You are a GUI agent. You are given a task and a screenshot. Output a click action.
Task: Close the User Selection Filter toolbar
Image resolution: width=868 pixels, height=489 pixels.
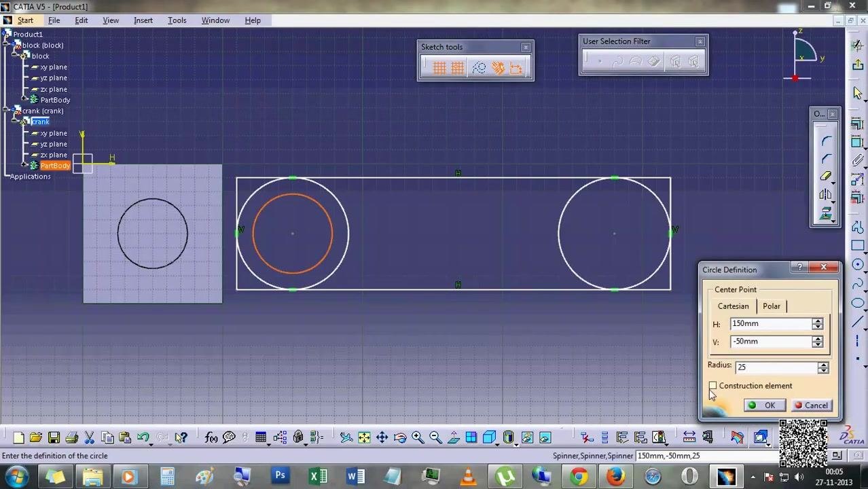coord(700,42)
